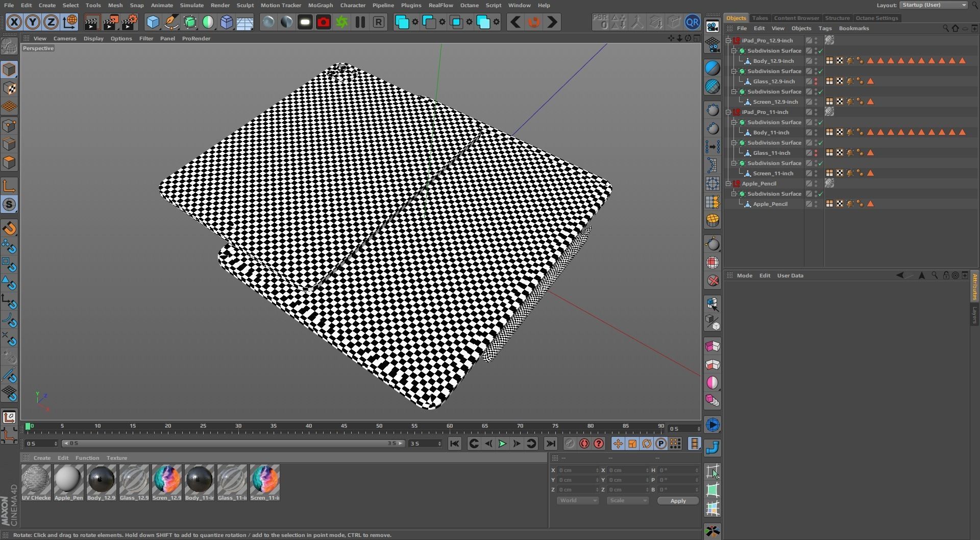This screenshot has width=980, height=540.
Task: Go to the previous history arrow
Action: [x=516, y=22]
